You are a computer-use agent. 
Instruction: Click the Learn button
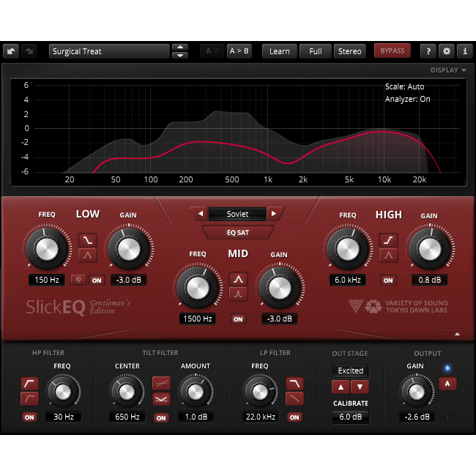click(279, 51)
